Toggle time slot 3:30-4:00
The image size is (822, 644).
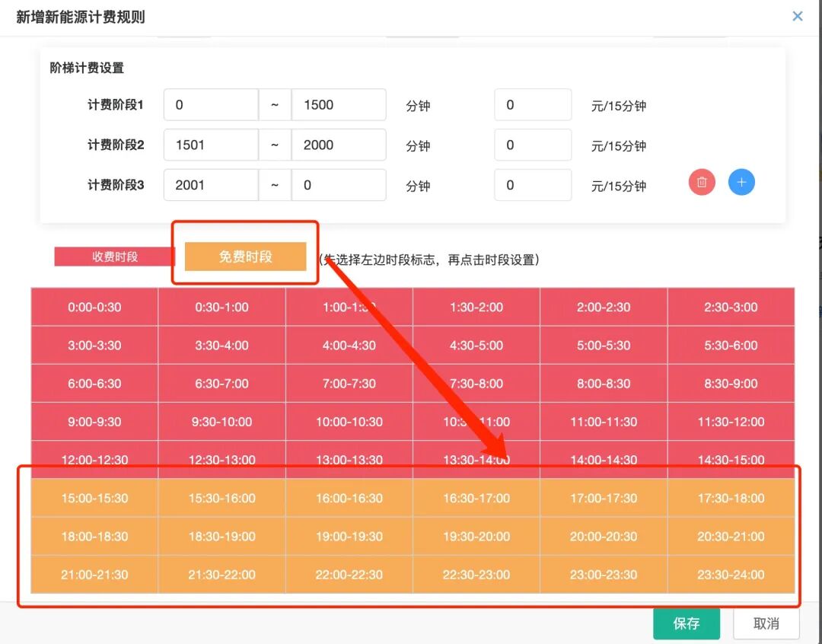(221, 345)
